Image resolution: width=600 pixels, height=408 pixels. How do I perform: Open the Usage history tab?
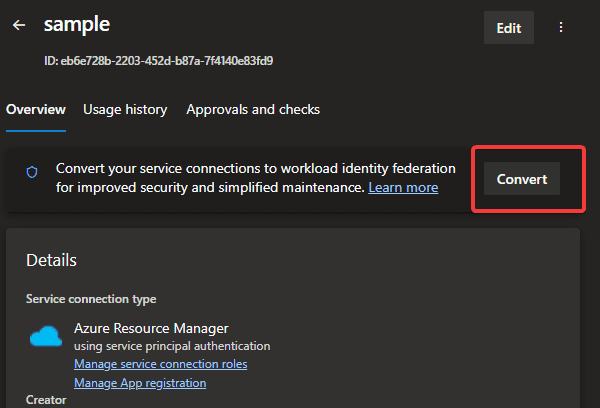point(125,109)
